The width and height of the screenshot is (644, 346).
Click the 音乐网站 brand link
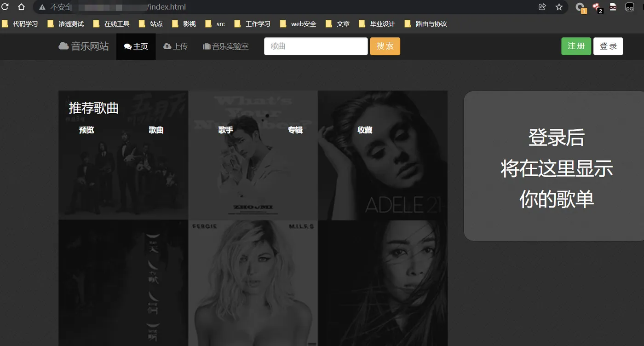[84, 46]
